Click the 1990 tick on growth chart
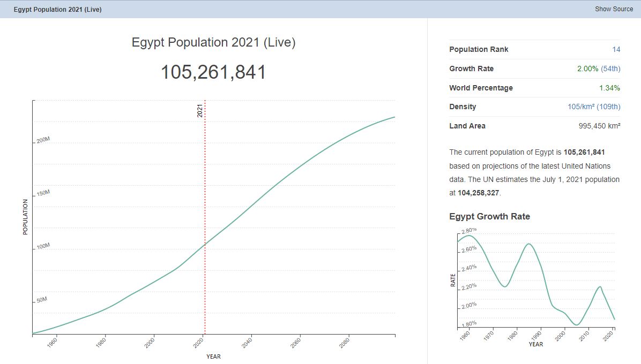The height and width of the screenshot is (364, 641). [536, 336]
